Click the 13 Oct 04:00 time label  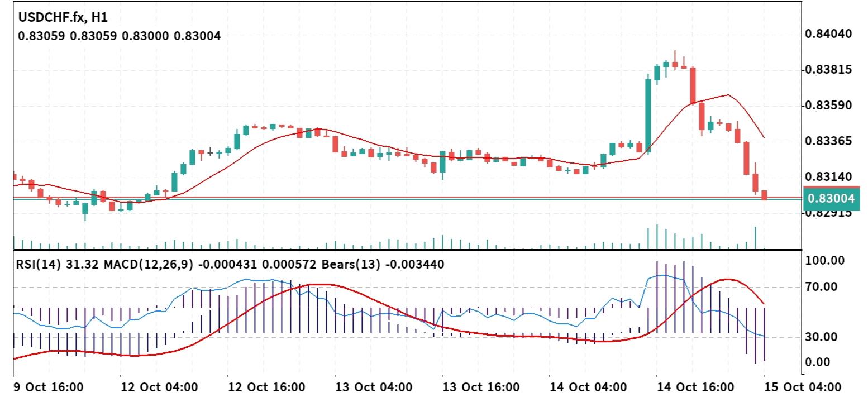pyautogui.click(x=373, y=387)
